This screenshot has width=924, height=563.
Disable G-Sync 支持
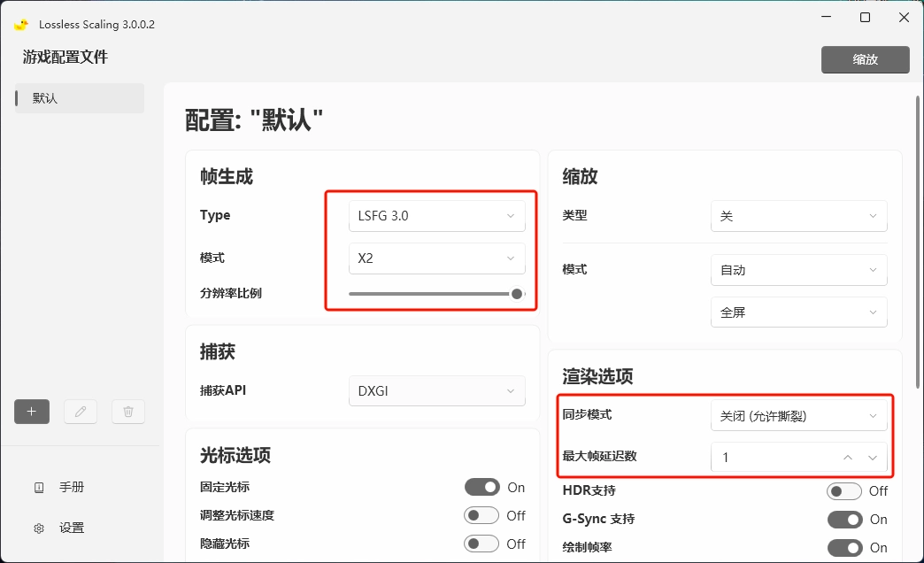click(x=845, y=520)
